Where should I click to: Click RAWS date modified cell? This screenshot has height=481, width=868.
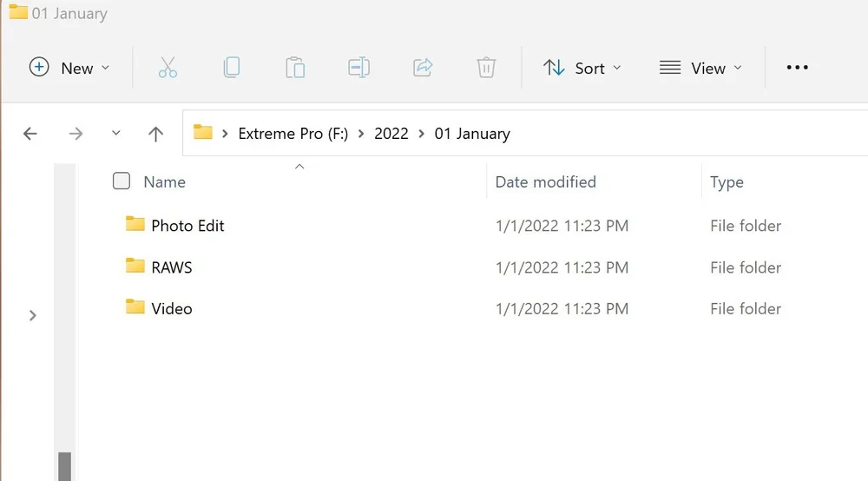(562, 267)
